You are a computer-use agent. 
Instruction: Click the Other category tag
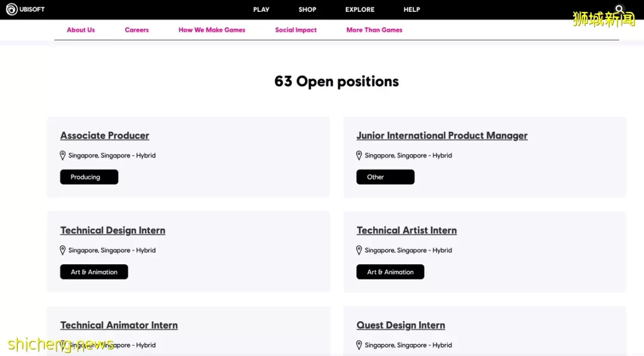(385, 177)
